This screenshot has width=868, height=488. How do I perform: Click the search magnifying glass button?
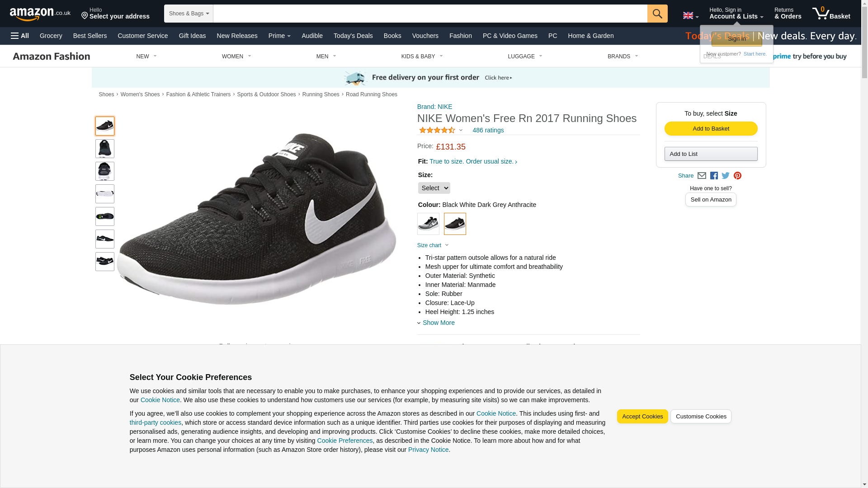point(657,14)
